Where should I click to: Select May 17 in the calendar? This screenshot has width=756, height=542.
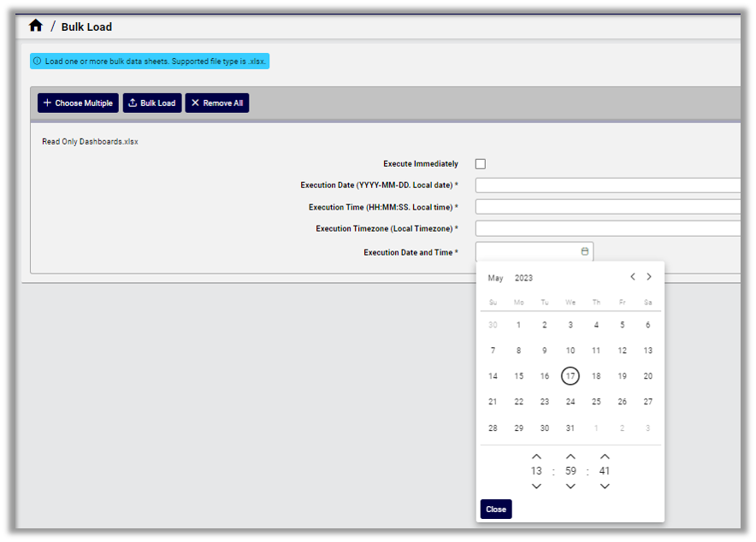coord(570,376)
